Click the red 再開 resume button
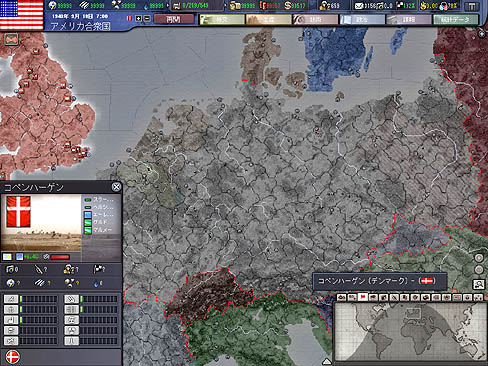Screen dimensions: 488x366 point(174,19)
